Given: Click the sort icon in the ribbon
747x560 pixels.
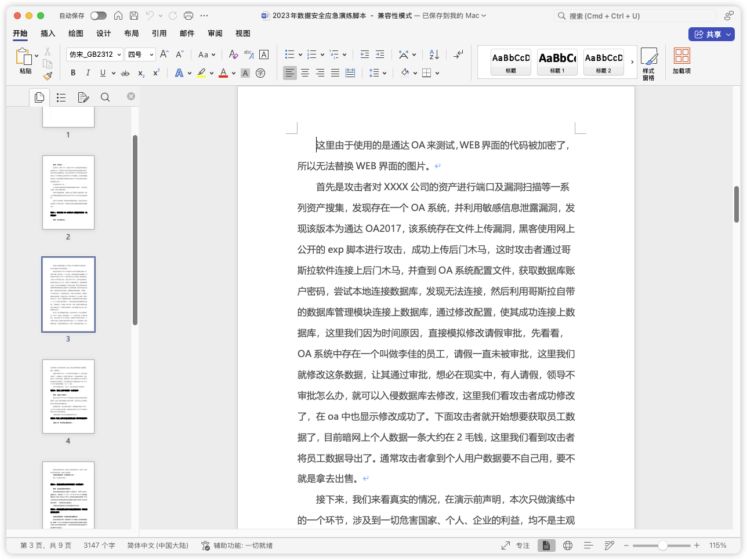Looking at the screenshot, I should [x=433, y=54].
